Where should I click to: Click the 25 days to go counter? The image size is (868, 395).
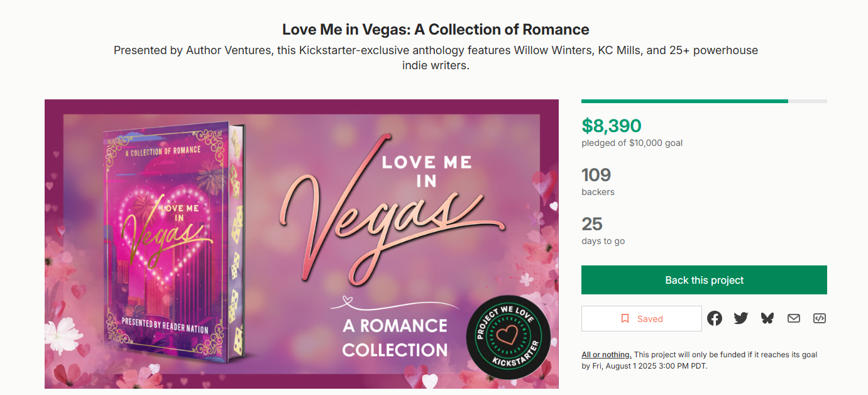(x=592, y=224)
